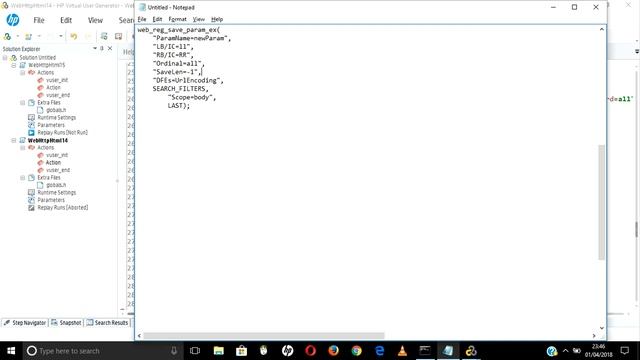Select Parameters under WebHttpHtml15
The width and height of the screenshot is (640, 360).
click(x=51, y=125)
